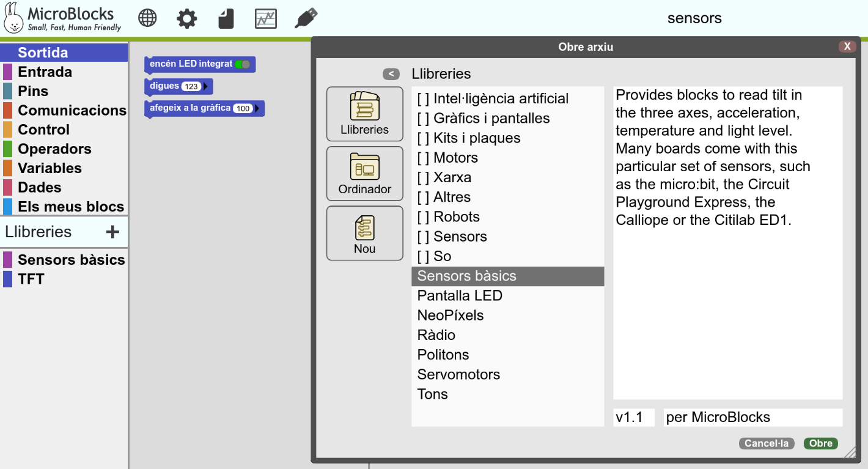
Task: Select the TFT library
Action: [64, 279]
